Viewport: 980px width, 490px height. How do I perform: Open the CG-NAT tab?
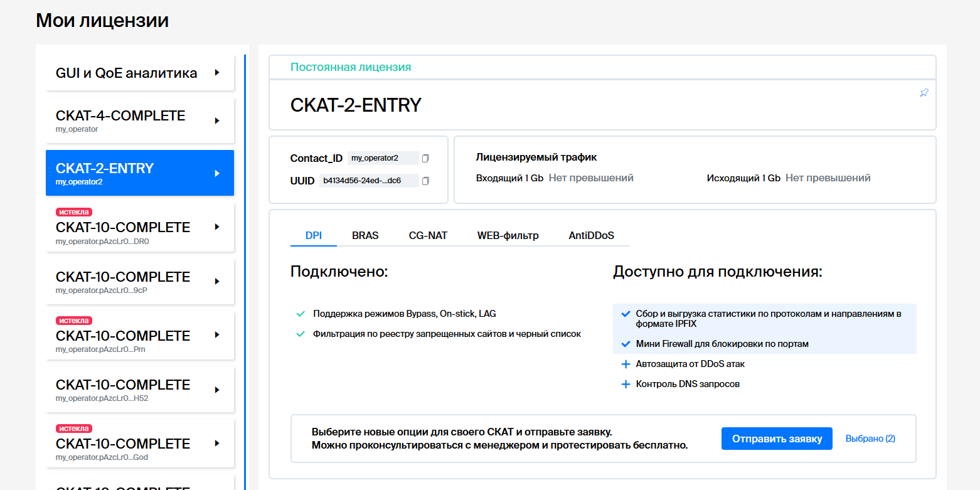(428, 236)
